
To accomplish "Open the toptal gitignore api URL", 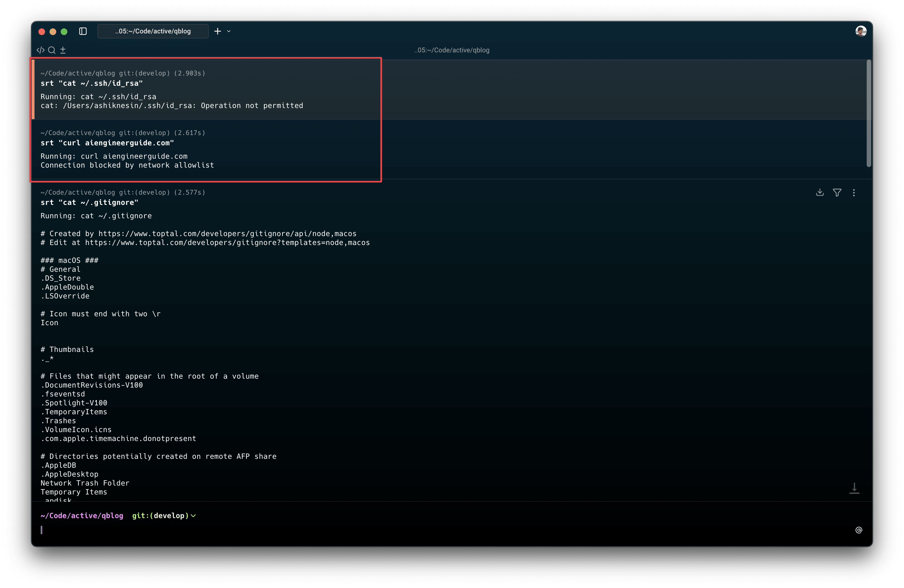I will point(227,234).
